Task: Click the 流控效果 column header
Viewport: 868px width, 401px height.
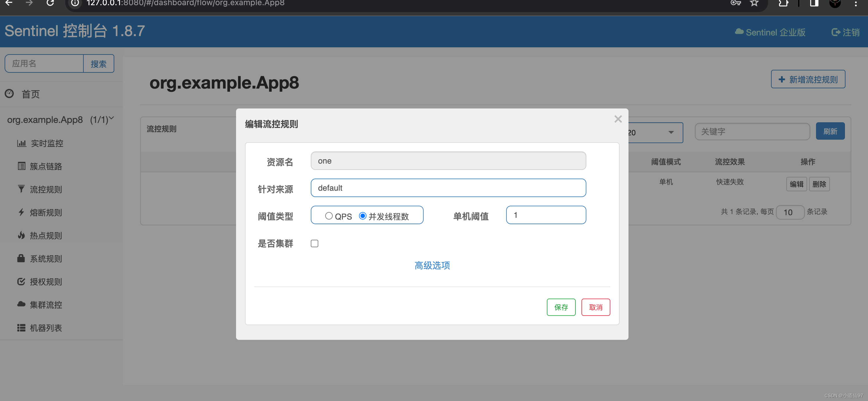Action: (x=730, y=162)
